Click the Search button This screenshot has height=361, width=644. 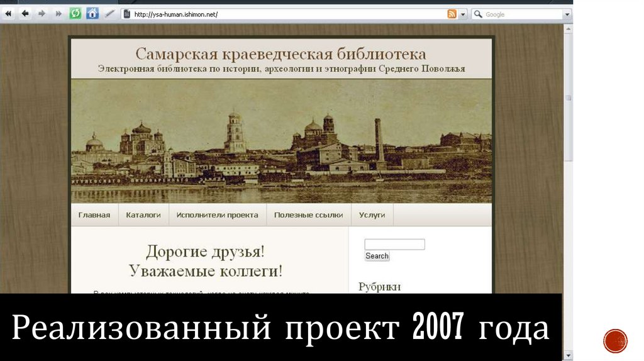377,256
